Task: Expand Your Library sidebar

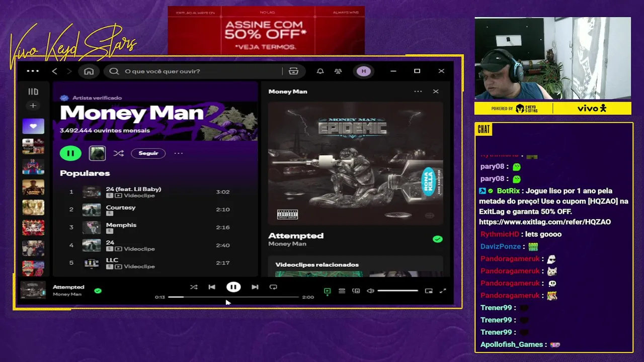Action: [x=33, y=92]
